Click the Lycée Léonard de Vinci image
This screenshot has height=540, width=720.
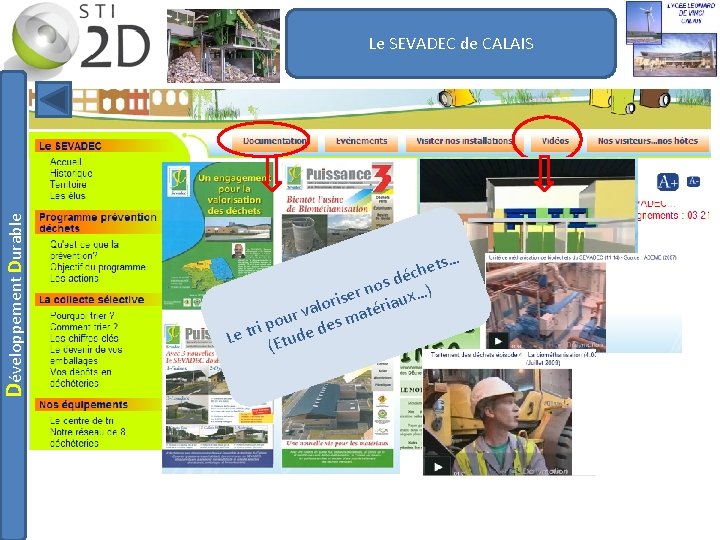pyautogui.click(x=670, y=39)
